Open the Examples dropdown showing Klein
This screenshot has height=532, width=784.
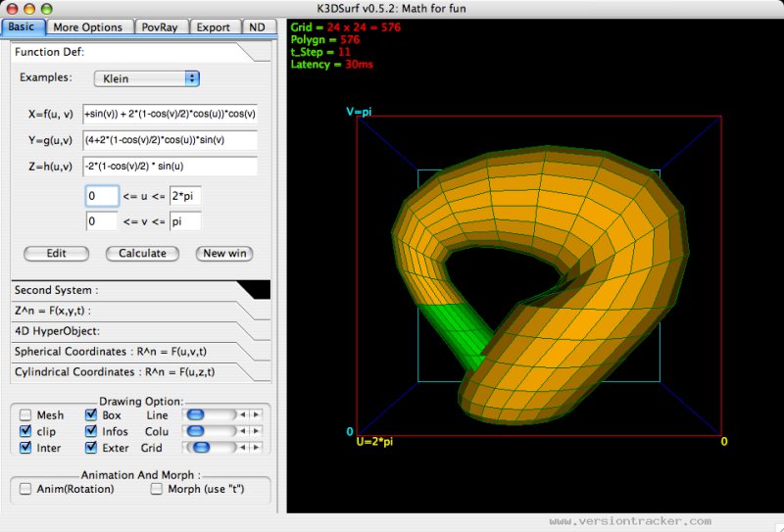tap(147, 78)
